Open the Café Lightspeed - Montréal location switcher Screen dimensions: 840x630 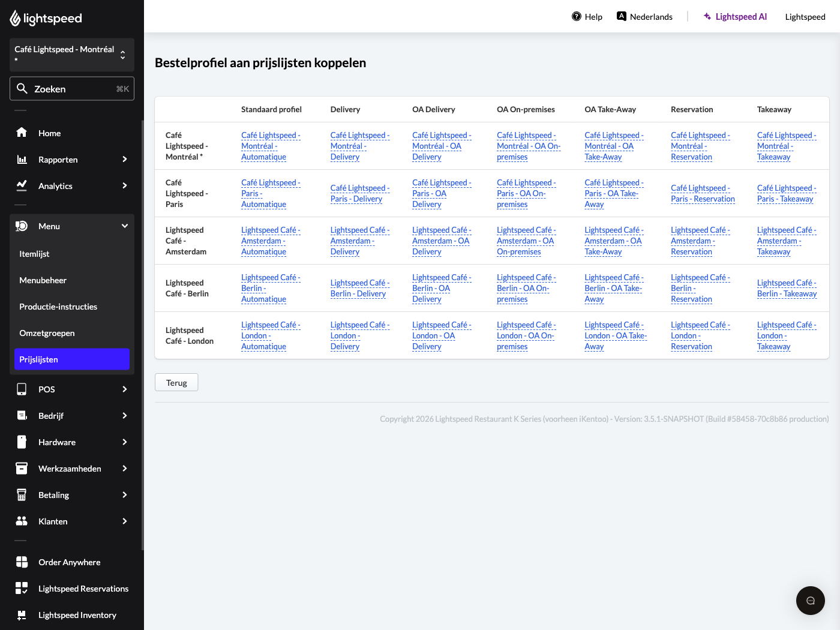click(x=72, y=55)
